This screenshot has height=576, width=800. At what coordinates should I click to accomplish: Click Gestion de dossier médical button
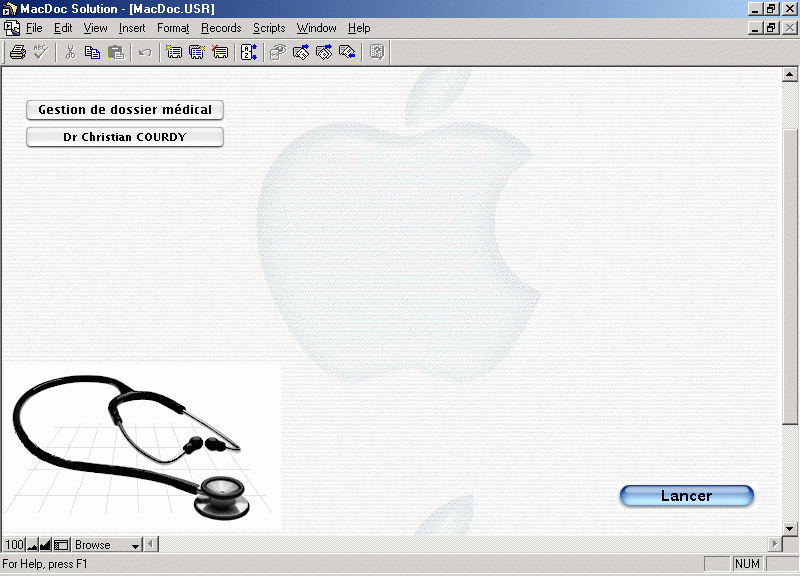coord(125,110)
